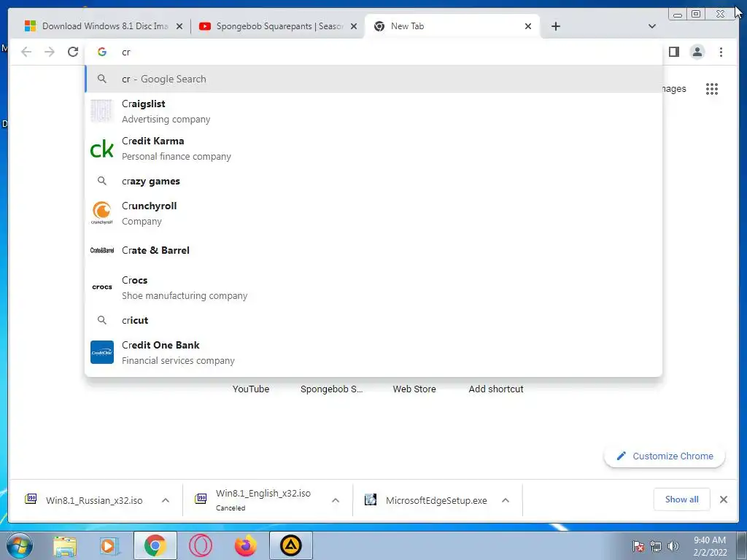Click the Chrome taskbar icon

click(155, 545)
